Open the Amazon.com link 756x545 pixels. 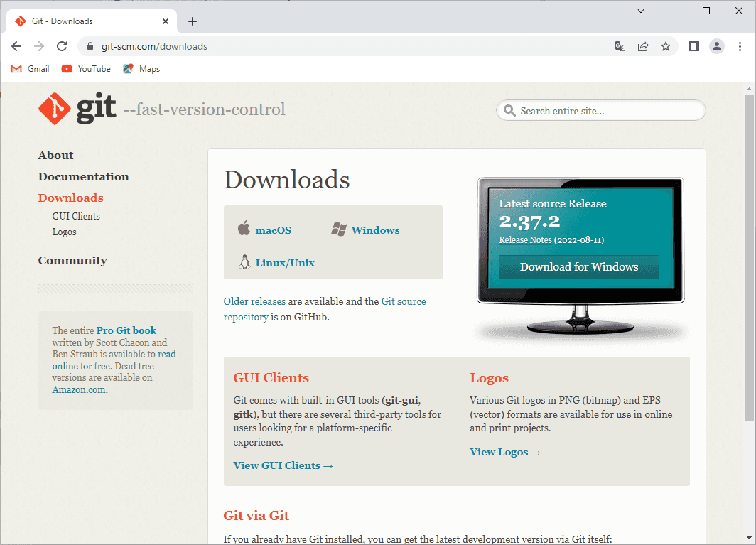tap(79, 389)
